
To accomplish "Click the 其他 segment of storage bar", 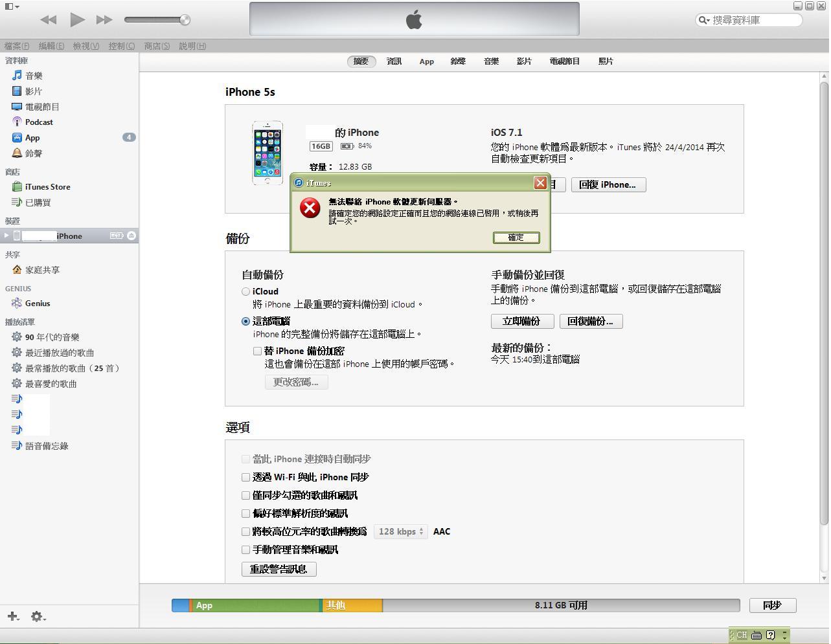I will 352,605.
